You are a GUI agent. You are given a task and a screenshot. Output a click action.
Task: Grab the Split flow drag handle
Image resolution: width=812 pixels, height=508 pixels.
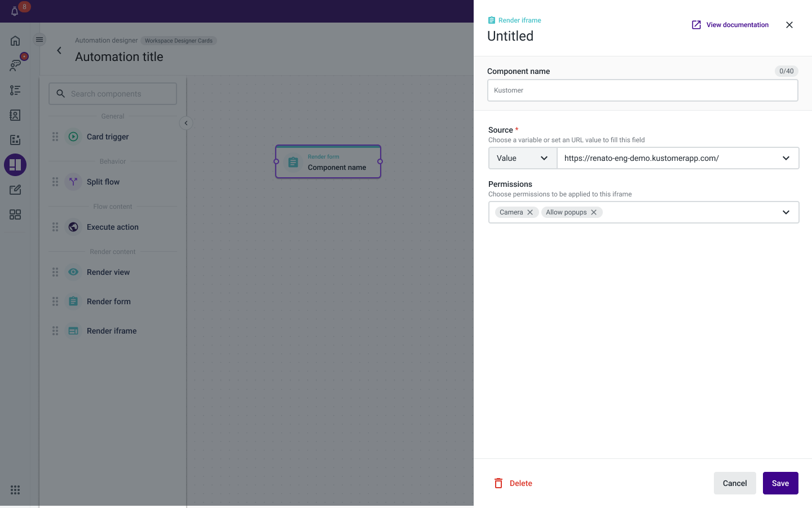(x=55, y=182)
